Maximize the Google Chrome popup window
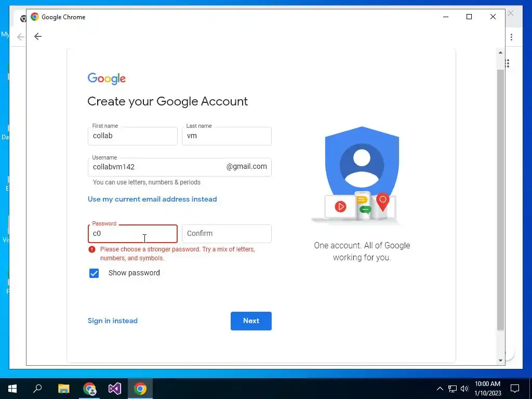 pos(469,17)
